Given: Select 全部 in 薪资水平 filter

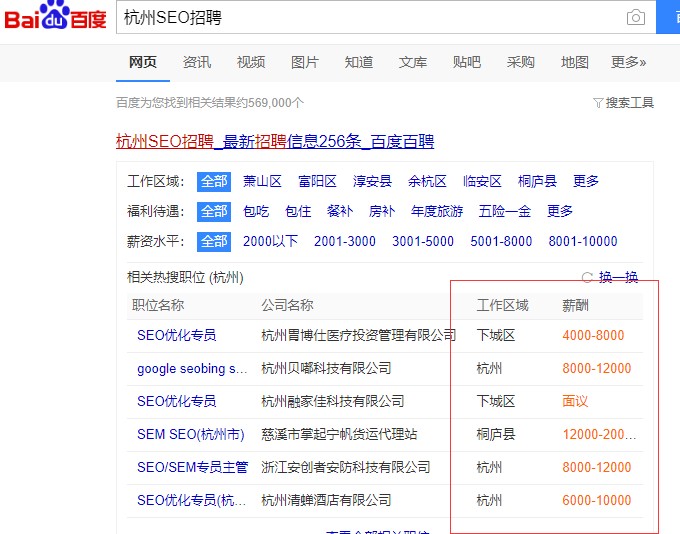Looking at the screenshot, I should [214, 242].
